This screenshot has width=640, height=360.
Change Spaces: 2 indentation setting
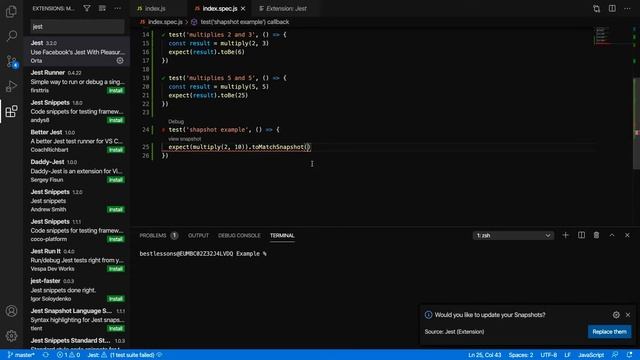tap(521, 355)
